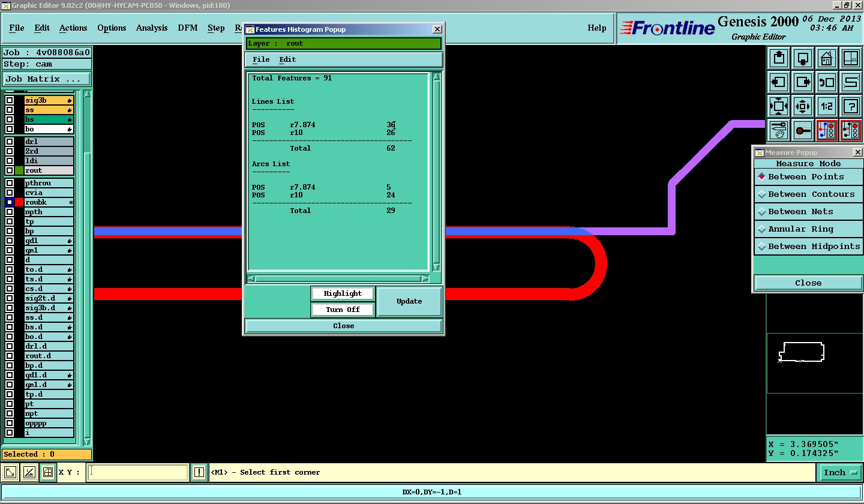Click scroll up arrow in histogram list
The width and height of the screenshot is (864, 504).
436,77
